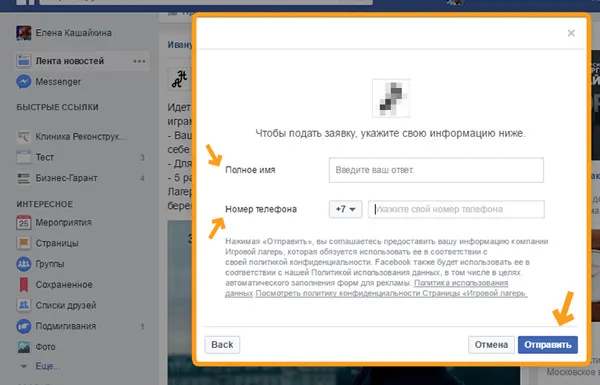Screen dimensions: 600x385
Task: Open Мероприятия menu item
Action: [x=64, y=222]
